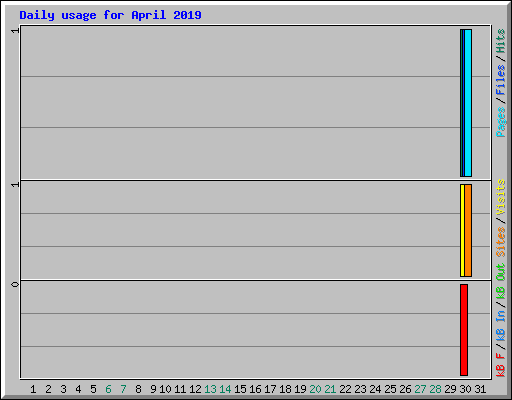Click the red kB F bar for day 30

point(464,330)
